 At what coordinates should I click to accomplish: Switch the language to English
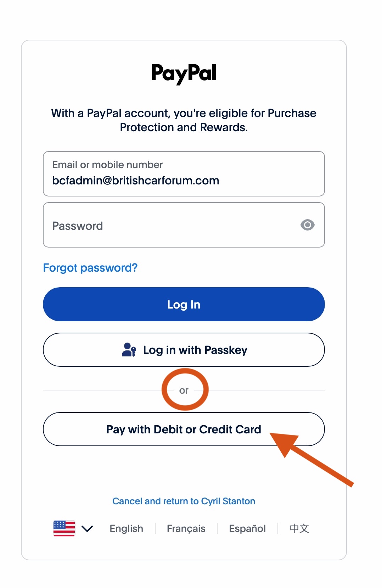pyautogui.click(x=126, y=528)
